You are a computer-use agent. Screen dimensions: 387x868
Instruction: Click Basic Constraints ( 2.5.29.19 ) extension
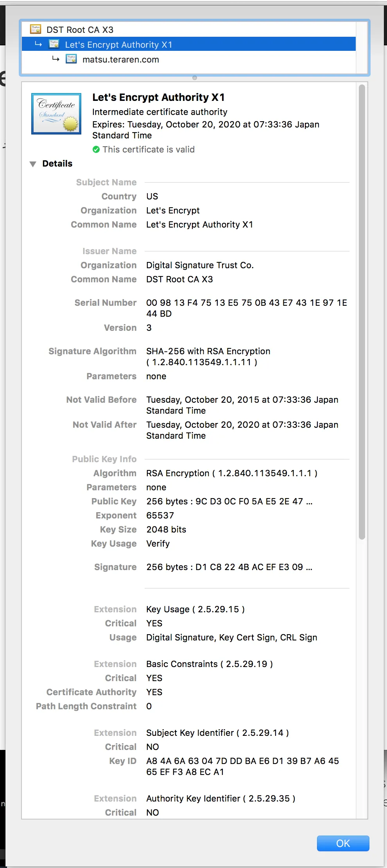[210, 664]
